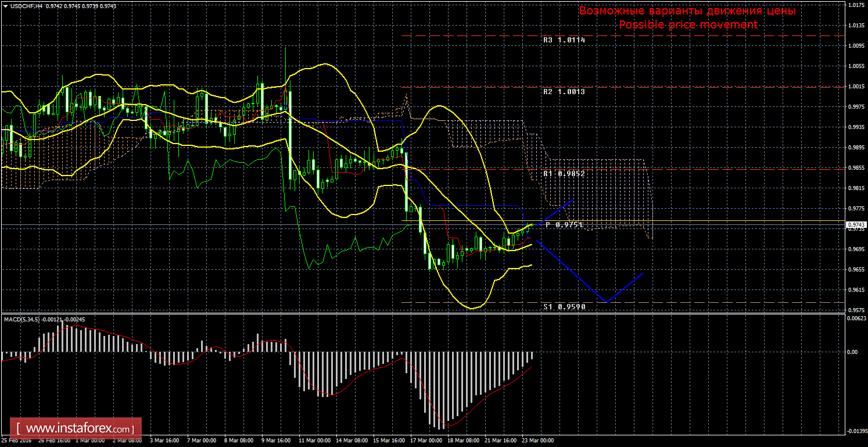Click the '23 Mar 00:00' time label
The height and width of the screenshot is (447, 868).
(x=537, y=441)
